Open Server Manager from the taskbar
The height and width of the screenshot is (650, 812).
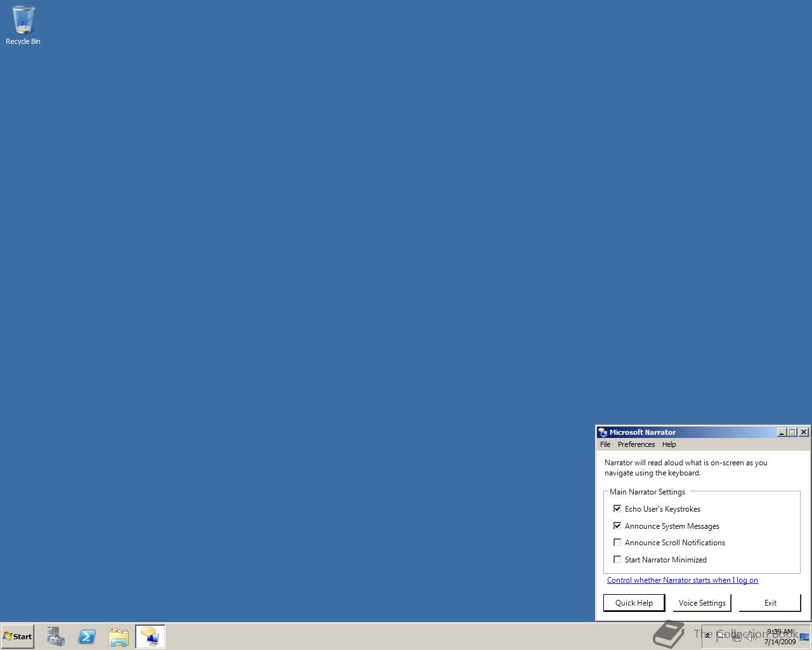pyautogui.click(x=56, y=636)
